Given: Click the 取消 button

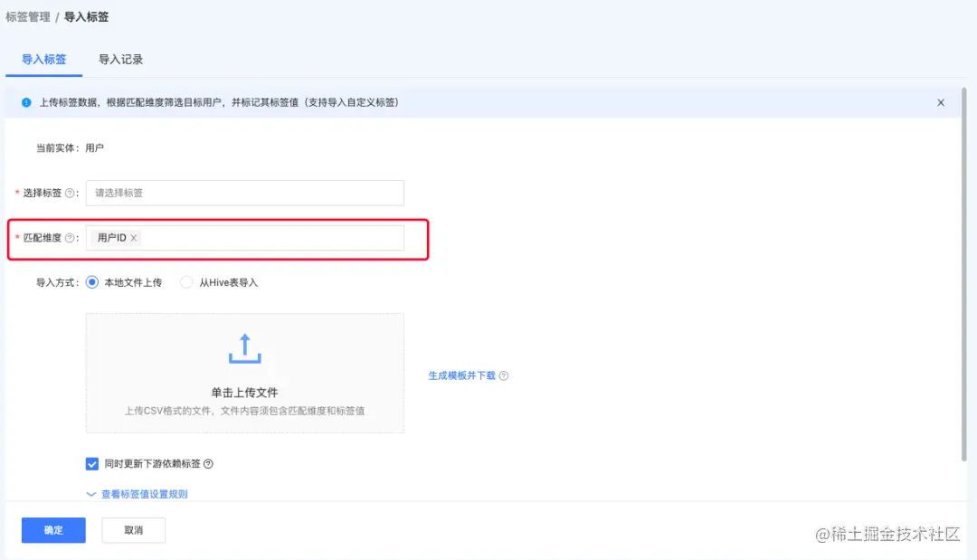Looking at the screenshot, I should [x=133, y=530].
